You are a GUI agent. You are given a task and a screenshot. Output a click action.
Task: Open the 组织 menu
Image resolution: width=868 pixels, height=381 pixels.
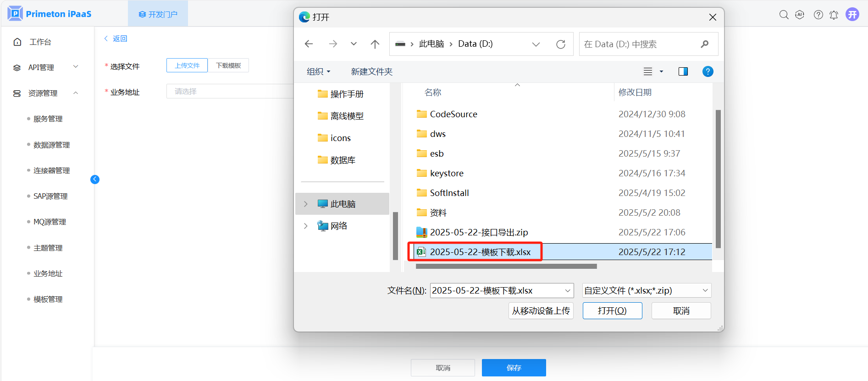tap(318, 71)
